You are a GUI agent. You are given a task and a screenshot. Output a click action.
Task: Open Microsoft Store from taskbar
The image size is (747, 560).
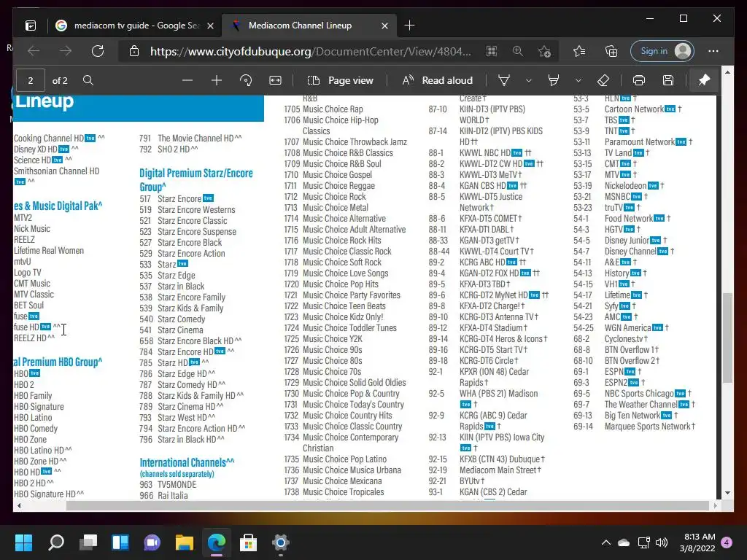tap(248, 542)
